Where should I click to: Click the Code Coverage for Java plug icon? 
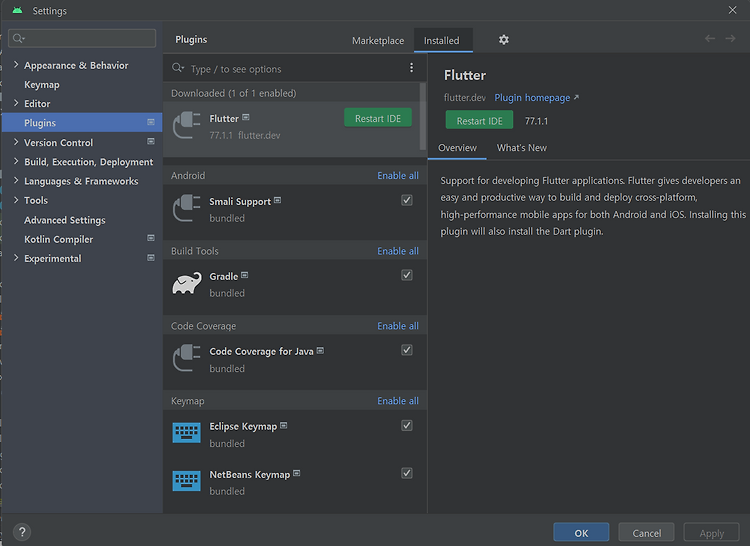(187, 358)
